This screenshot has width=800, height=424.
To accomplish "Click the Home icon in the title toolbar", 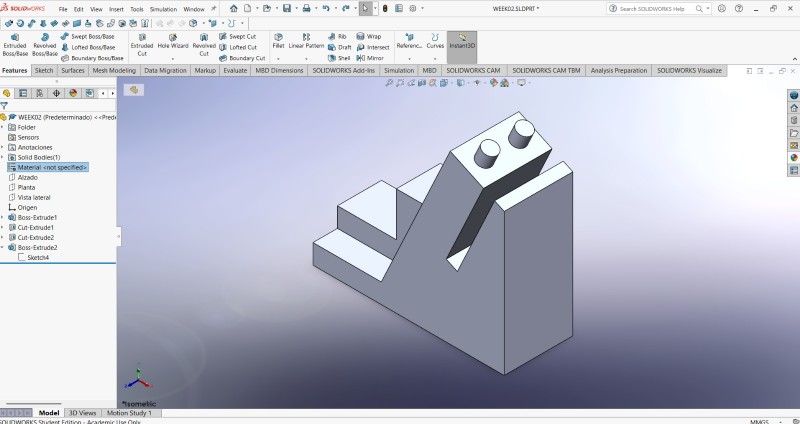I will tap(234, 9).
